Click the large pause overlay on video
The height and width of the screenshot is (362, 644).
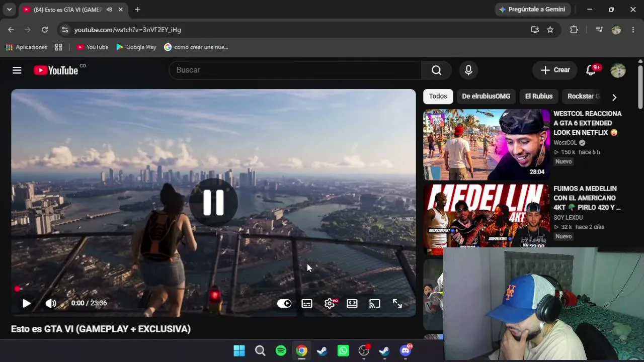click(x=213, y=203)
